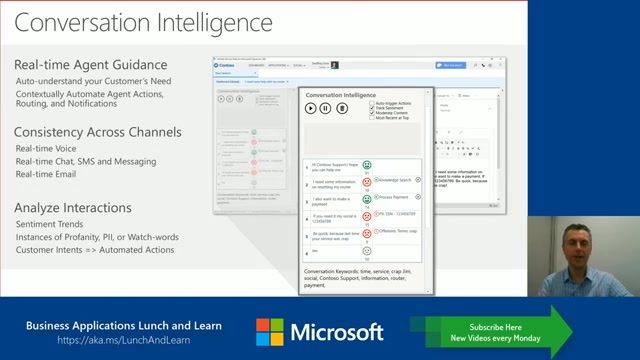Click the trash delete icon in Conversation Intelligence popup
640x360 pixels.
(342, 108)
